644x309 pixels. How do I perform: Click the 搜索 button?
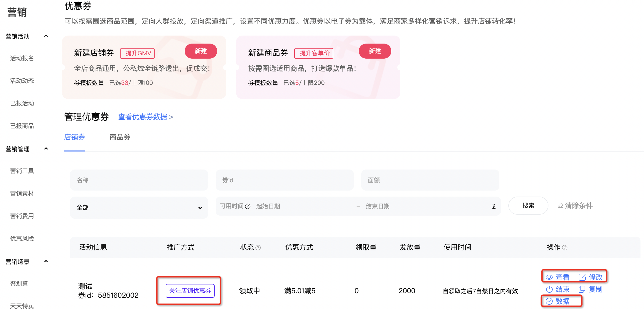(x=528, y=206)
